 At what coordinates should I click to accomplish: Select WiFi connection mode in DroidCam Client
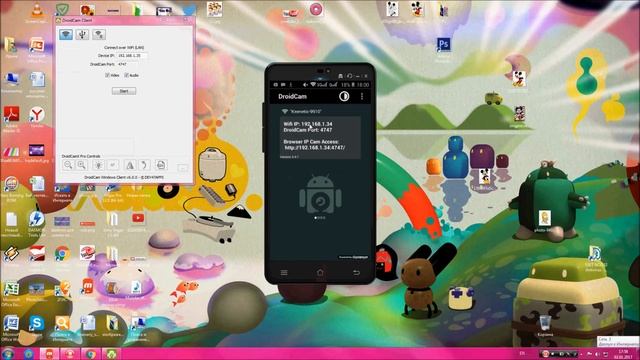coord(66,34)
